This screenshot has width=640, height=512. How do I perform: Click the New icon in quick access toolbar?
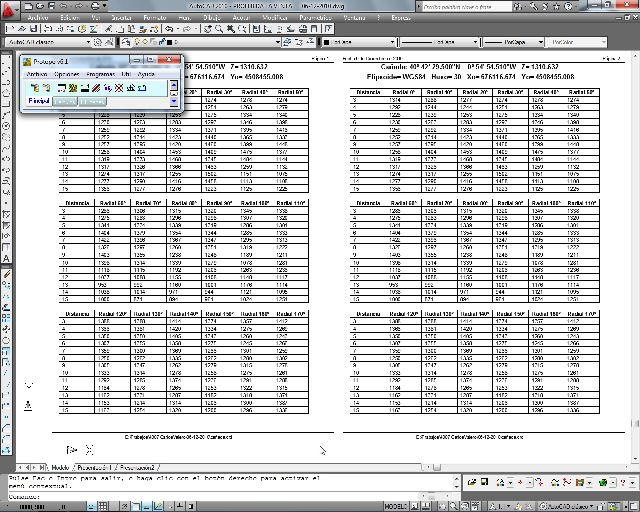point(28,6)
